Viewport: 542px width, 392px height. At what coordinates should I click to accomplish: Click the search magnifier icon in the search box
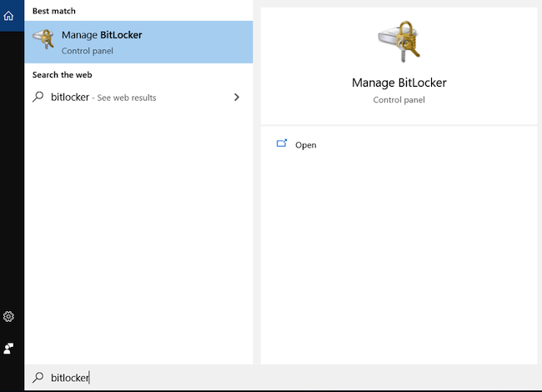[x=38, y=377]
